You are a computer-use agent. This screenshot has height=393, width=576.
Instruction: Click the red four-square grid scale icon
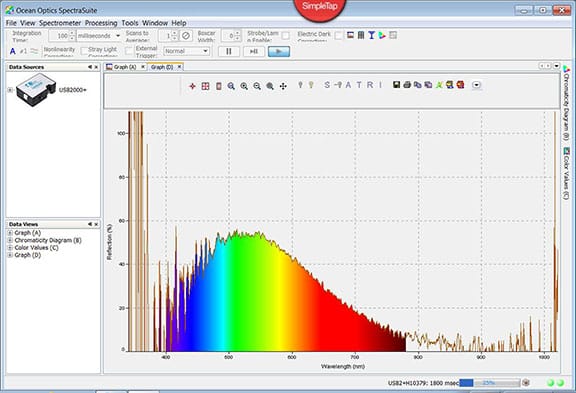tap(205, 86)
